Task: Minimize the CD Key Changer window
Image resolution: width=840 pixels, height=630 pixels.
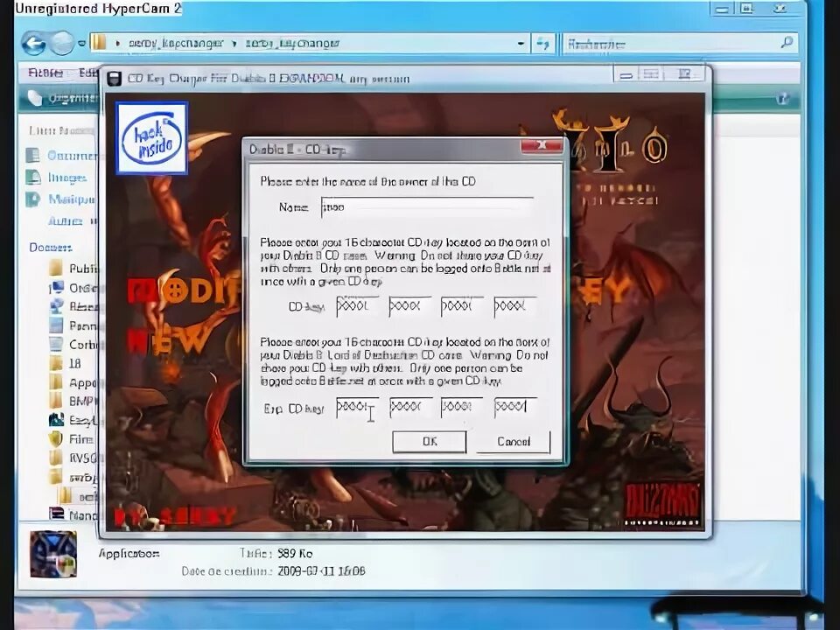Action: [626, 74]
